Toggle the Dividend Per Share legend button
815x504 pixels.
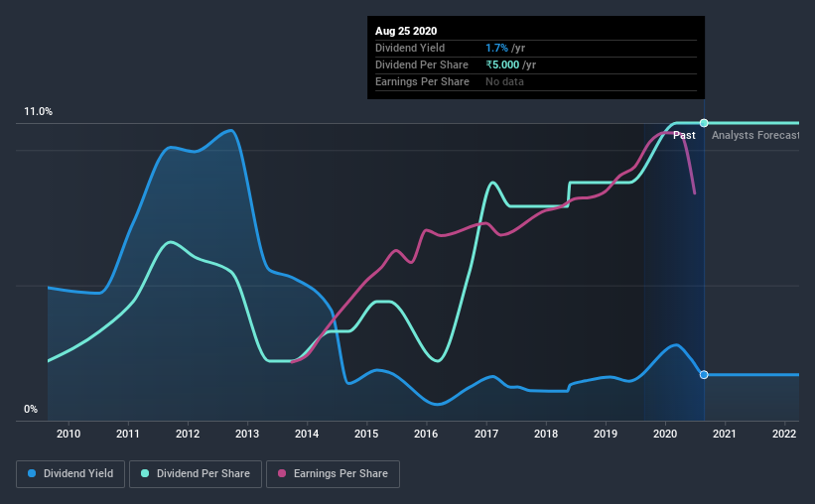coord(196,474)
